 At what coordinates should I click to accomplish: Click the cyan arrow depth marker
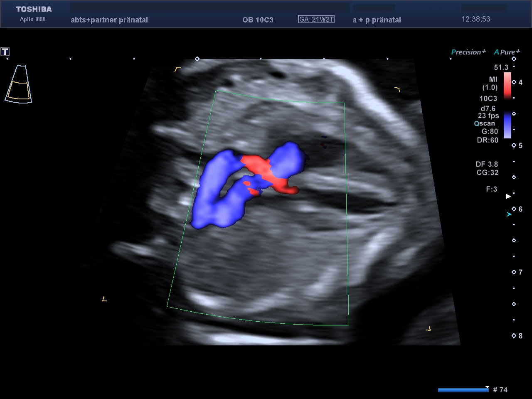509,214
